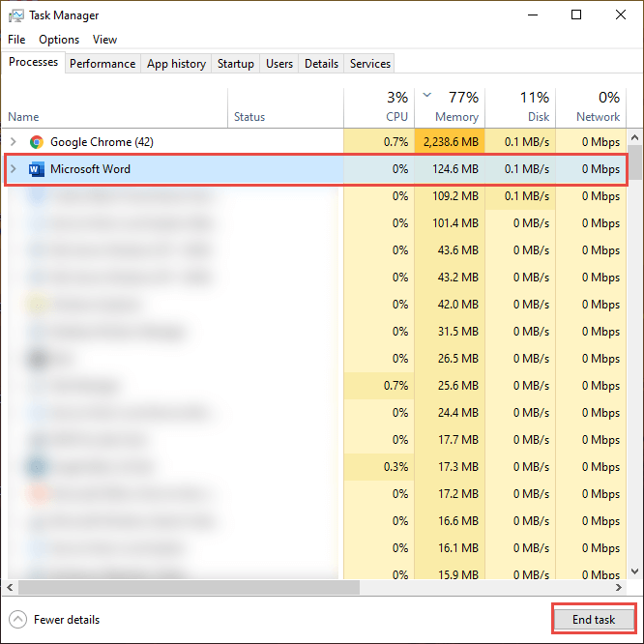
Task: Sort processes by Name column header
Action: click(115, 107)
